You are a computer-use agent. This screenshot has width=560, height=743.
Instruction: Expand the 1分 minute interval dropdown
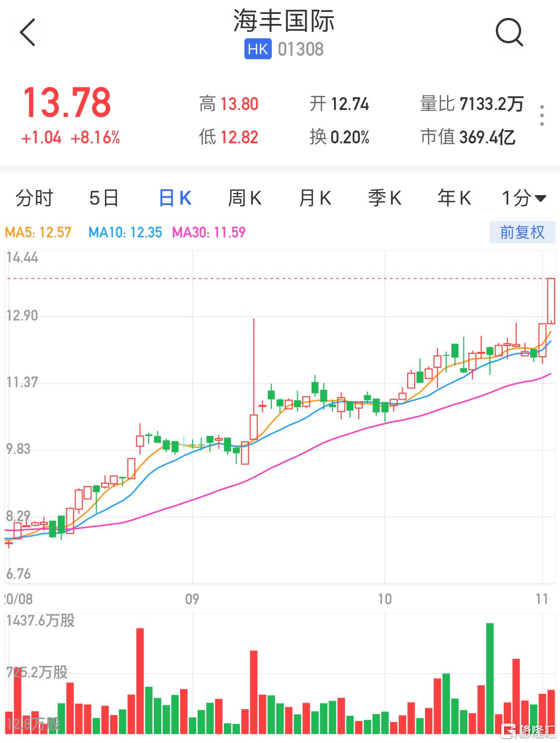pyautogui.click(x=524, y=198)
